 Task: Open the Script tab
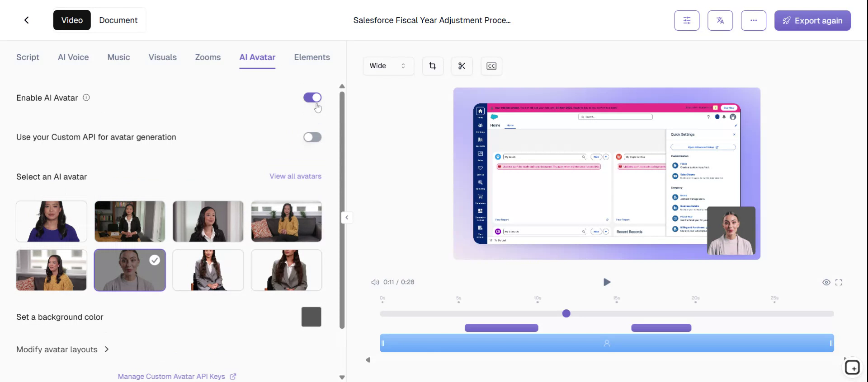coord(28,57)
